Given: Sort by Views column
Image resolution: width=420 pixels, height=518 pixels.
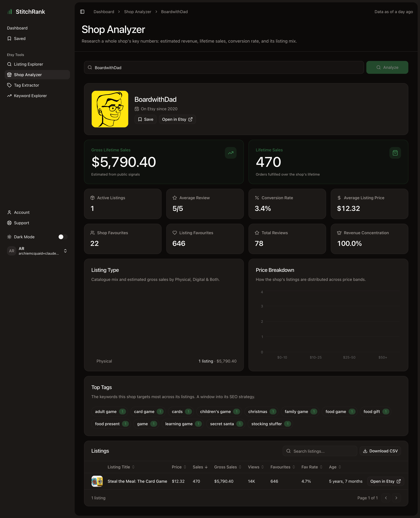Looking at the screenshot, I should pyautogui.click(x=256, y=467).
